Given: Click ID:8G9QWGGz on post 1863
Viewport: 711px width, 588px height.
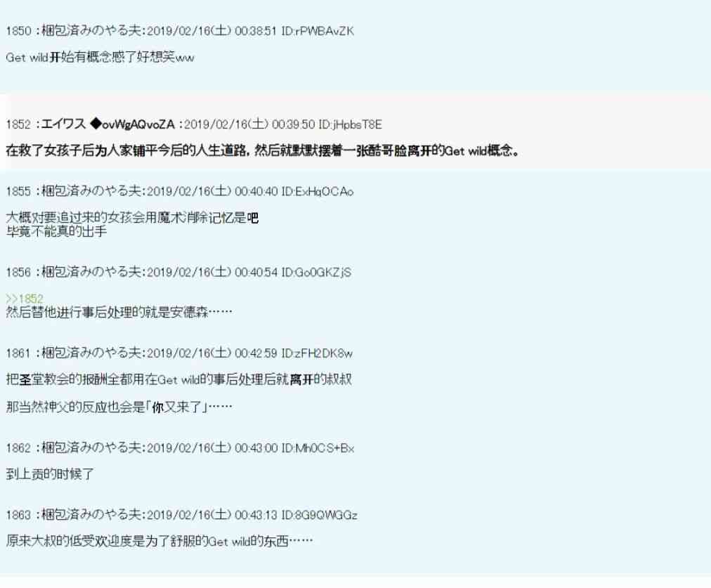Looking at the screenshot, I should click(x=319, y=515).
